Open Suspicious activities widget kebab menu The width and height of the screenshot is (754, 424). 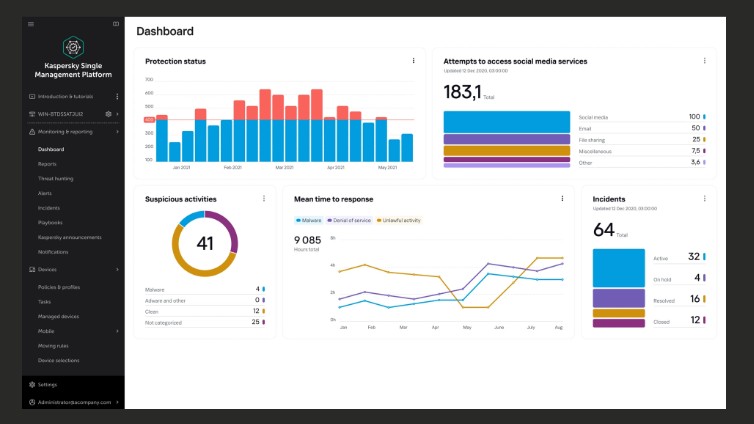tap(264, 198)
